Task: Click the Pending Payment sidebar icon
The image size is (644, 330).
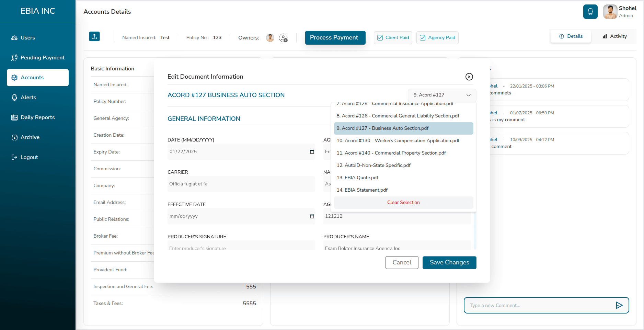Action: click(14, 58)
